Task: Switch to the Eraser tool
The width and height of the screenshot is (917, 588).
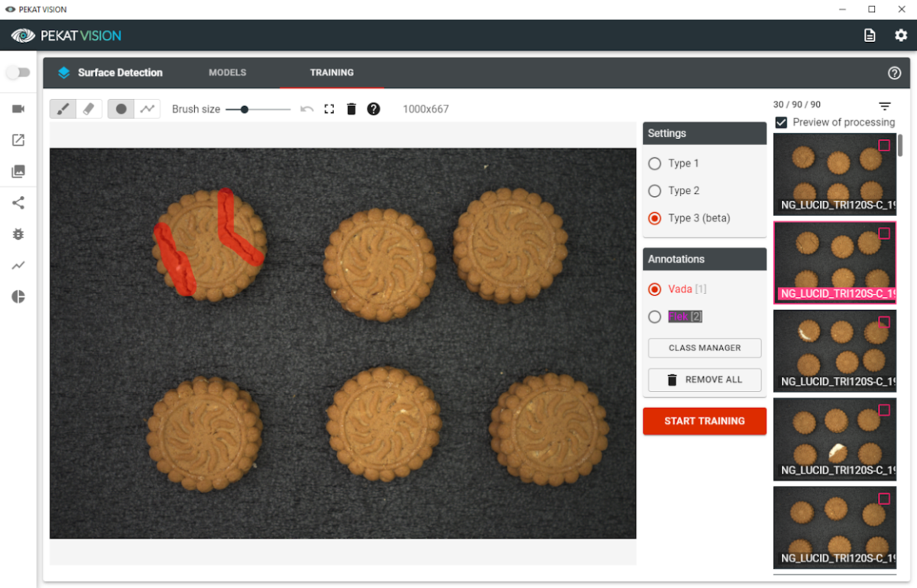Action: [89, 108]
